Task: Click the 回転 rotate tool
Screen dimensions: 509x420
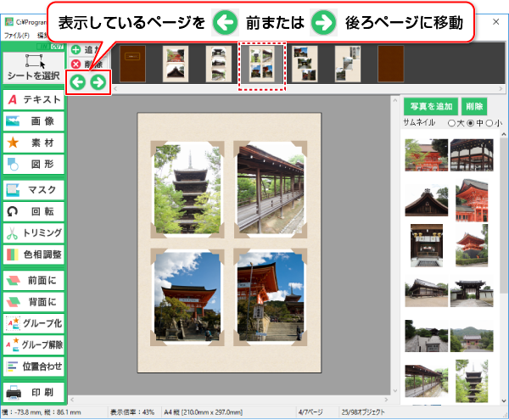Action: (34, 210)
